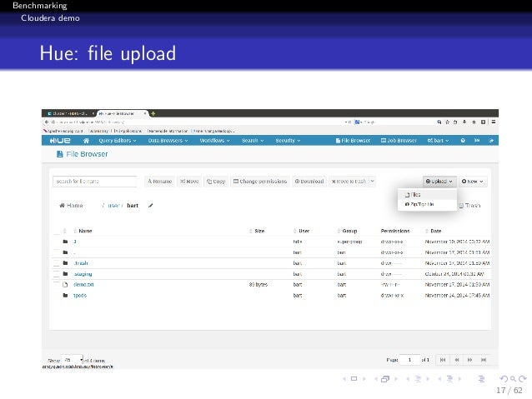Tick the checkbox for .Trash row
The height and width of the screenshot is (399, 532).
point(57,263)
